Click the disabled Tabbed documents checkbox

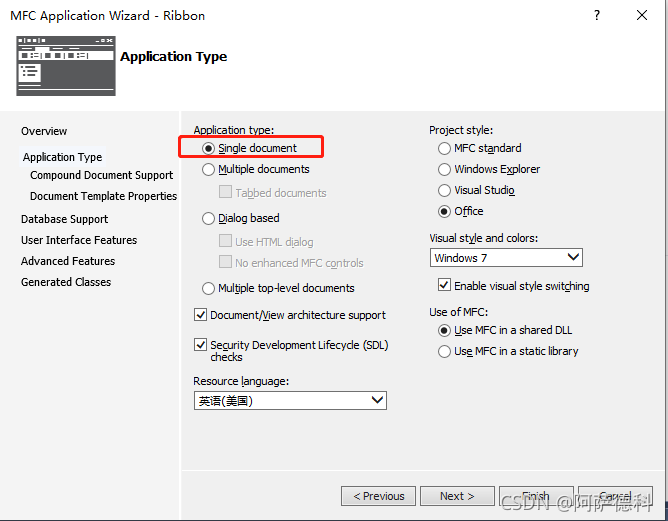click(x=225, y=192)
